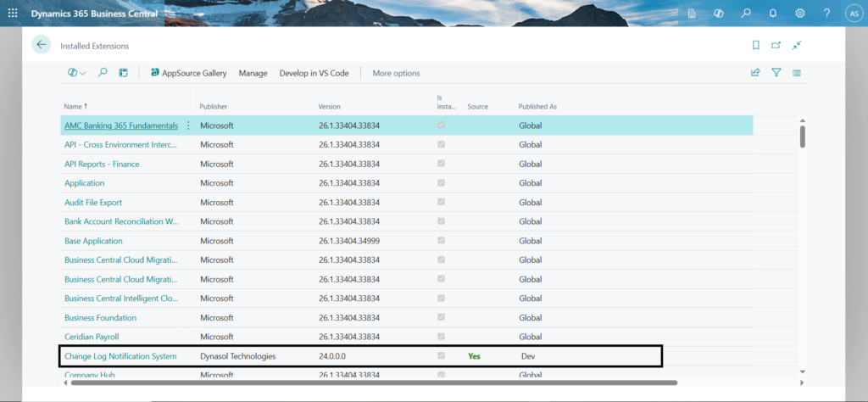
Task: Open page in new window icon
Action: point(776,45)
